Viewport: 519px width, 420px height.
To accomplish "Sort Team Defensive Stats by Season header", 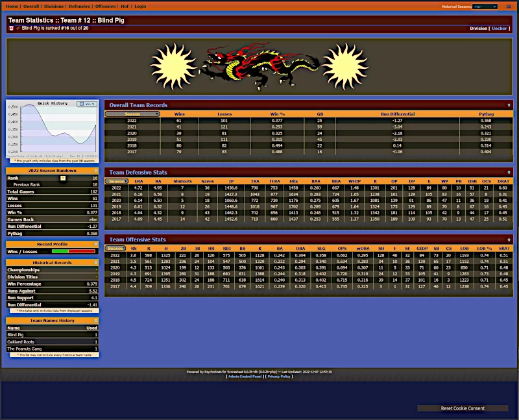I will [x=117, y=181].
